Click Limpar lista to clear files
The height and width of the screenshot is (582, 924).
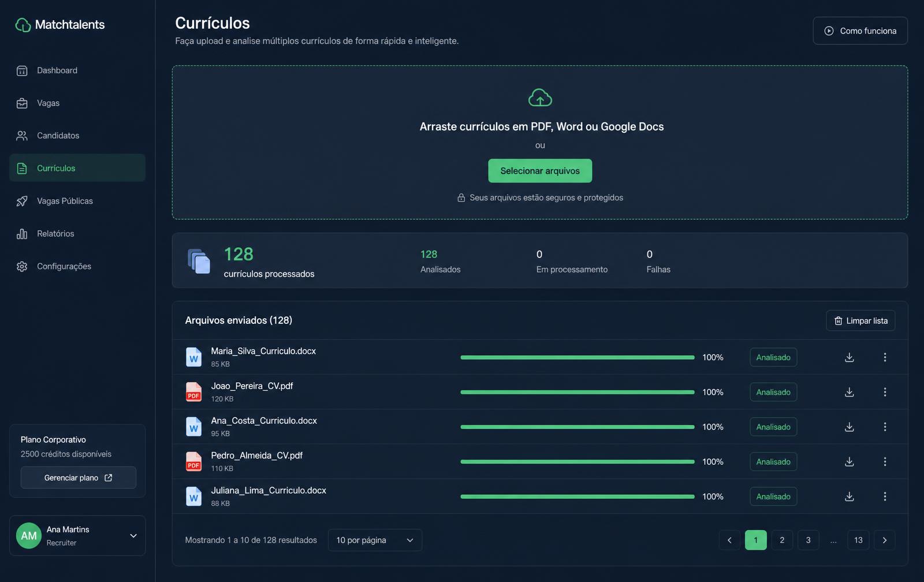click(x=860, y=321)
